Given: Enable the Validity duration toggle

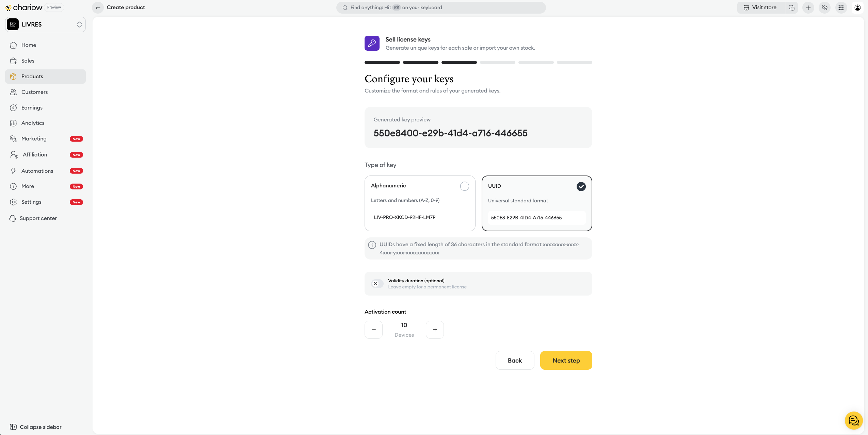Looking at the screenshot, I should pos(377,283).
